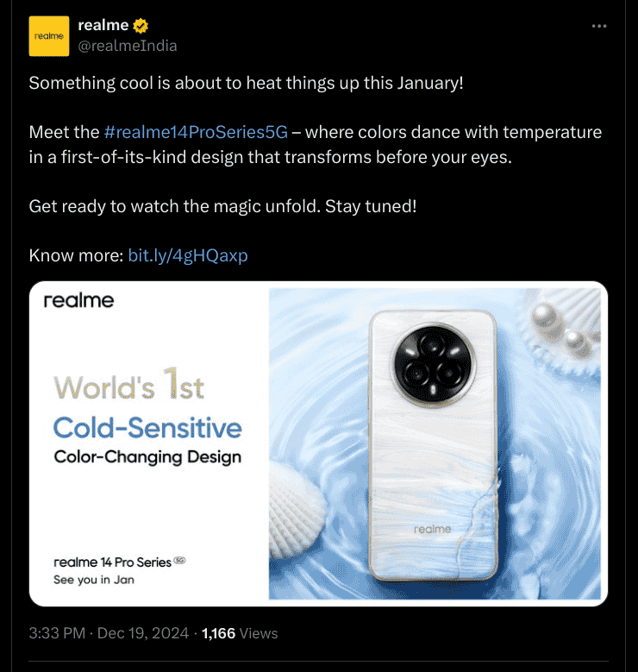Image resolution: width=638 pixels, height=672 pixels.
Task: Open the three-dot more options menu
Action: point(599,26)
